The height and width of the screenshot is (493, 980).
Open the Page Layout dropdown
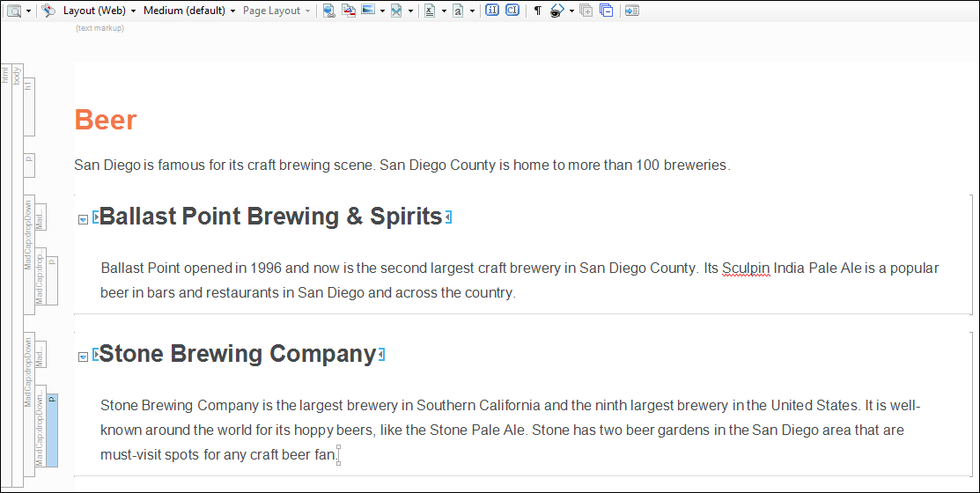[276, 11]
